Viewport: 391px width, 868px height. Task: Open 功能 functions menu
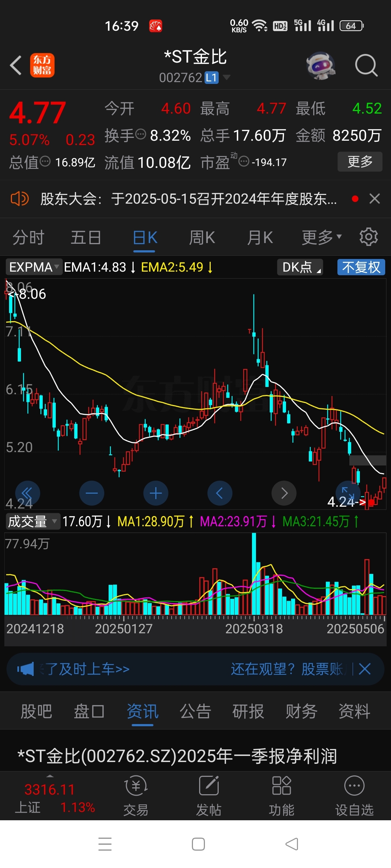coord(282,796)
